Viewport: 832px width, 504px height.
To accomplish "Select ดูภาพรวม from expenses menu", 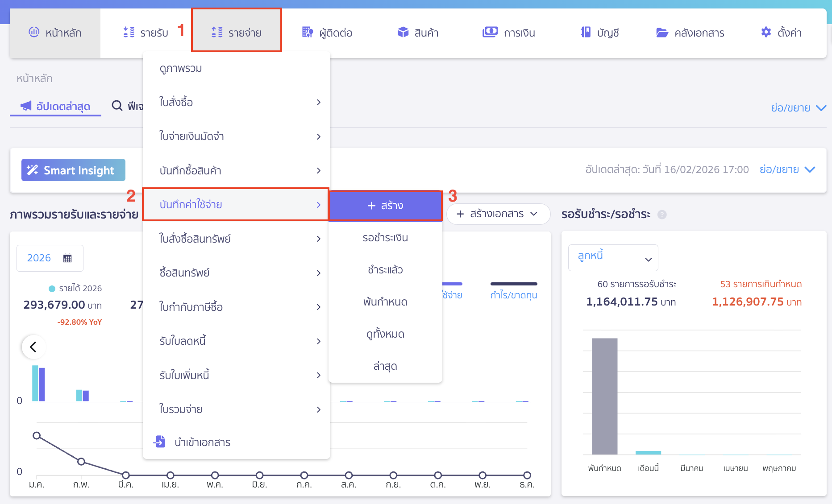I will click(x=181, y=68).
